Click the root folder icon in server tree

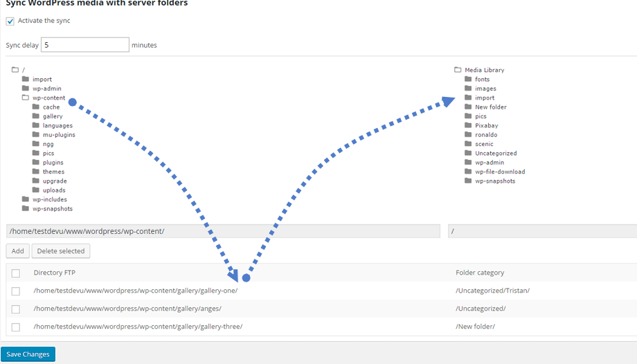click(15, 69)
